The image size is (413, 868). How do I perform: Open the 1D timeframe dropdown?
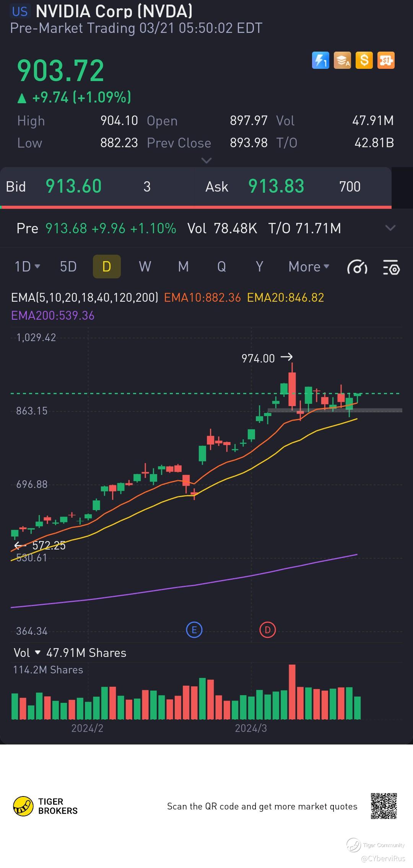pyautogui.click(x=27, y=267)
